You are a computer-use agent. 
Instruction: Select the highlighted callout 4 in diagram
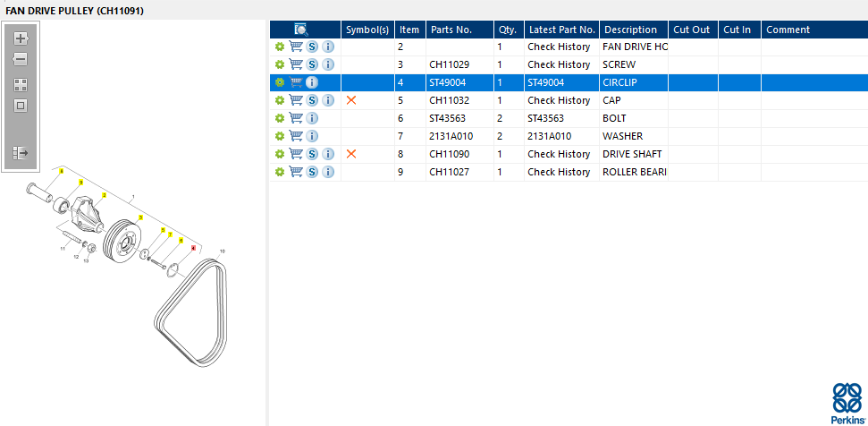[193, 248]
